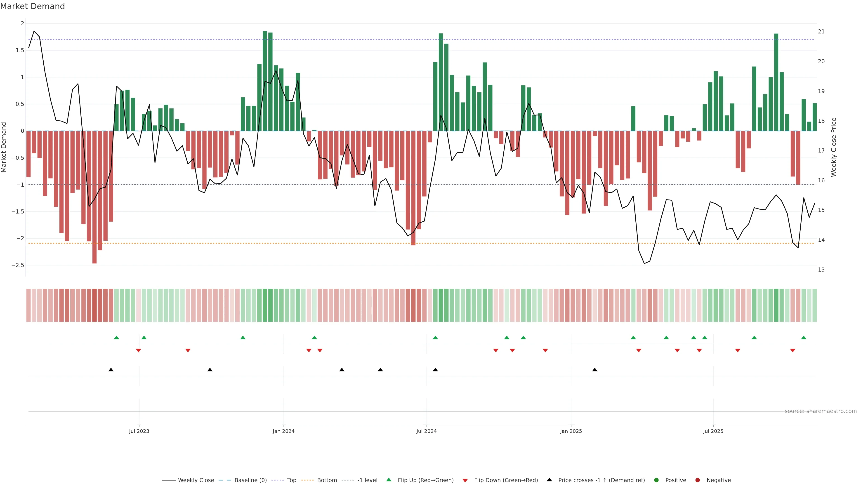Image resolution: width=868 pixels, height=488 pixels.
Task: Click first green flip-up marker near Jul 2023
Action: pyautogui.click(x=117, y=338)
